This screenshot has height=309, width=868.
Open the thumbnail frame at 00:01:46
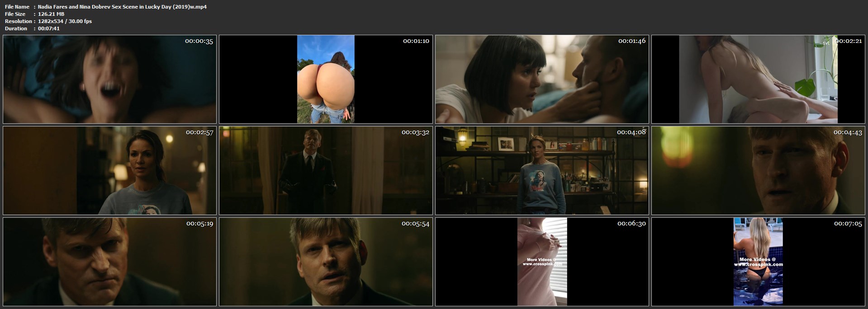point(542,79)
